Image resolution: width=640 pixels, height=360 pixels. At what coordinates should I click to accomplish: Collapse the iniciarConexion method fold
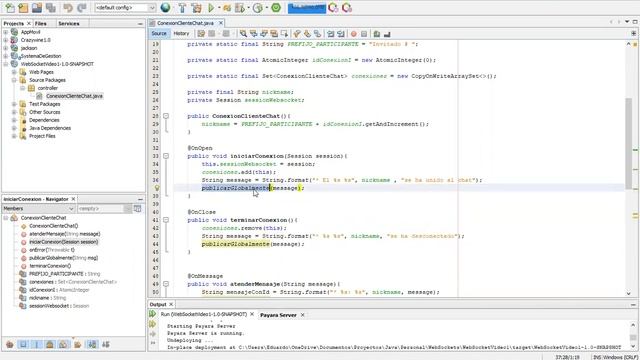166,156
